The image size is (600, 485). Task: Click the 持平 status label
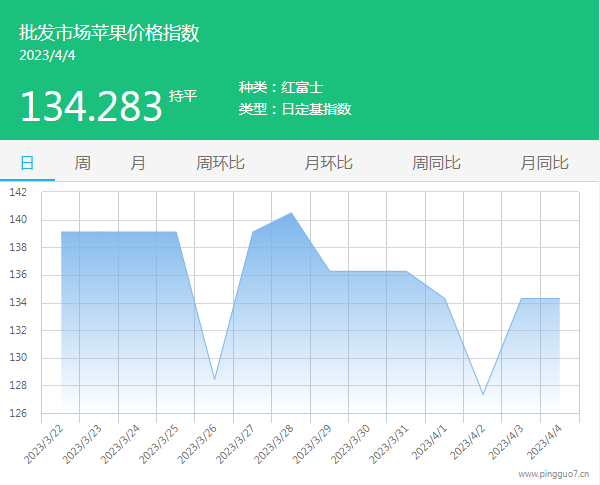pyautogui.click(x=183, y=96)
